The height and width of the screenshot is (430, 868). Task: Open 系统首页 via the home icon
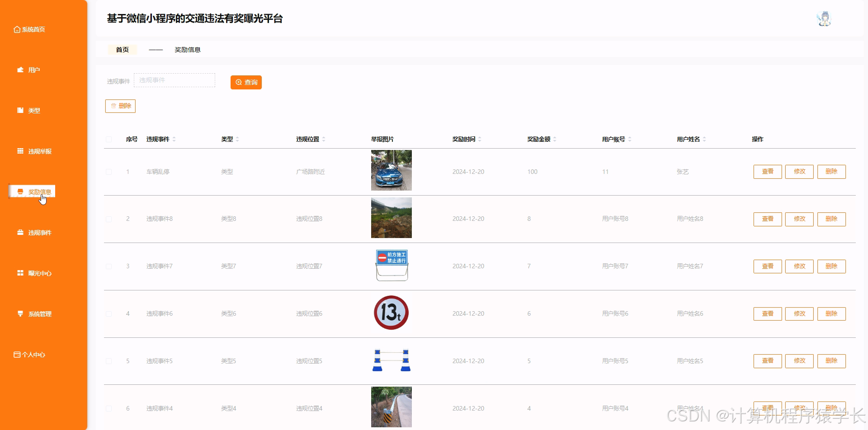pyautogui.click(x=16, y=29)
